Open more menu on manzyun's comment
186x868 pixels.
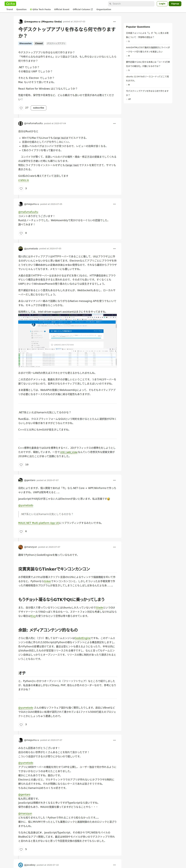pos(114,547)
